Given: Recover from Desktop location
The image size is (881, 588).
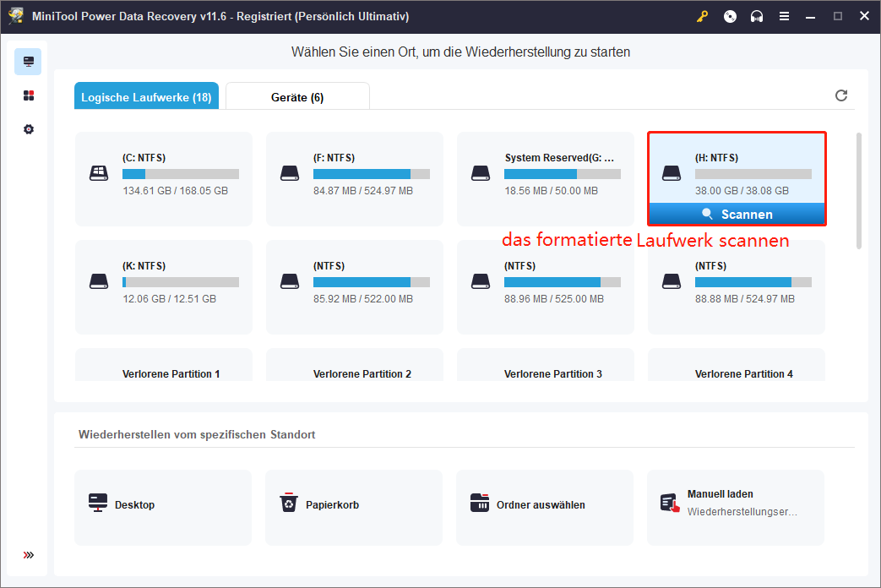Looking at the screenshot, I should click(x=163, y=505).
